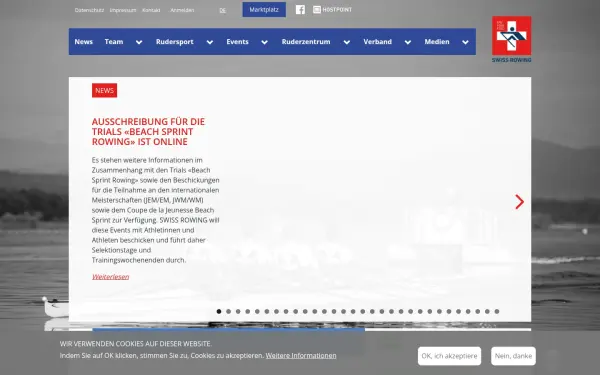Viewport: 600px width, 375px height.
Task: Select the DE language link
Action: [x=222, y=10]
